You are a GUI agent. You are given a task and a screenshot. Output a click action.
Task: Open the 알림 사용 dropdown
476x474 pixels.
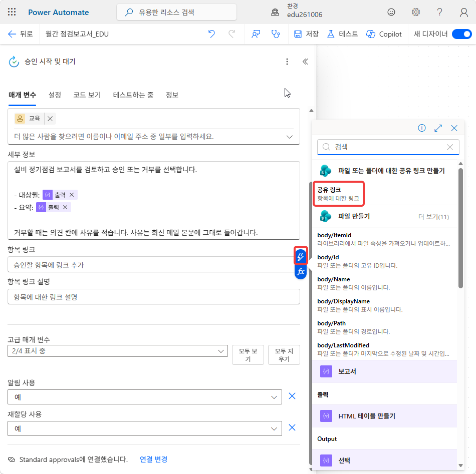point(145,397)
